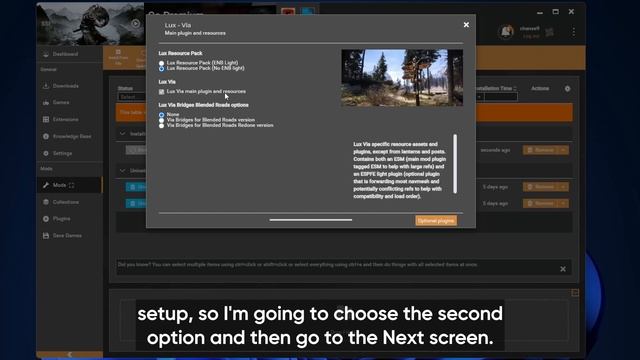Click the description text scrollbar in installer
The height and width of the screenshot is (360, 640).
click(x=455, y=163)
